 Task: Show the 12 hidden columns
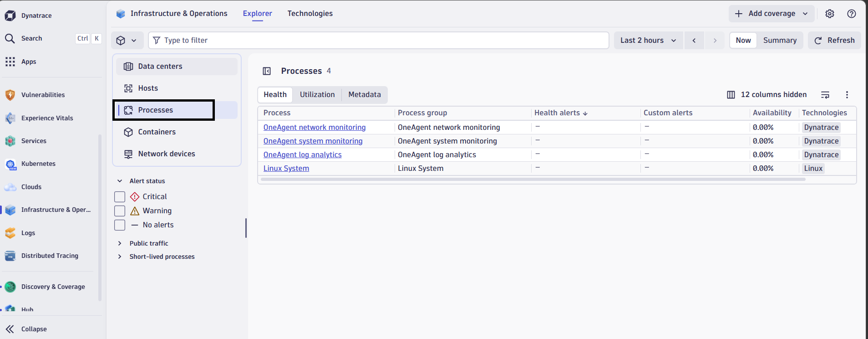tap(767, 95)
